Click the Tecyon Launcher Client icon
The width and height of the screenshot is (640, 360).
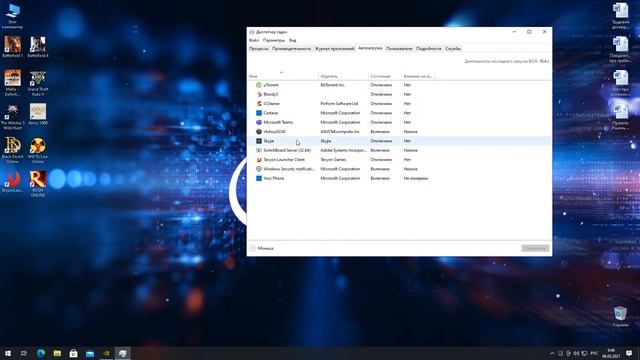point(259,160)
